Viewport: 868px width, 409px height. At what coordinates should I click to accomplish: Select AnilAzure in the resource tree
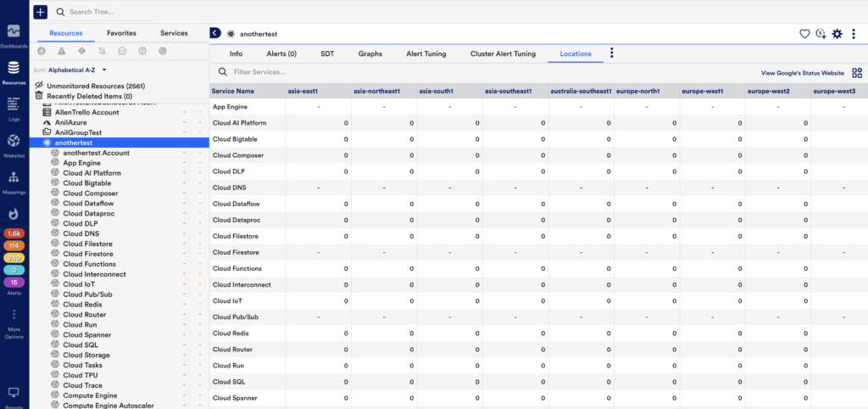pos(71,122)
